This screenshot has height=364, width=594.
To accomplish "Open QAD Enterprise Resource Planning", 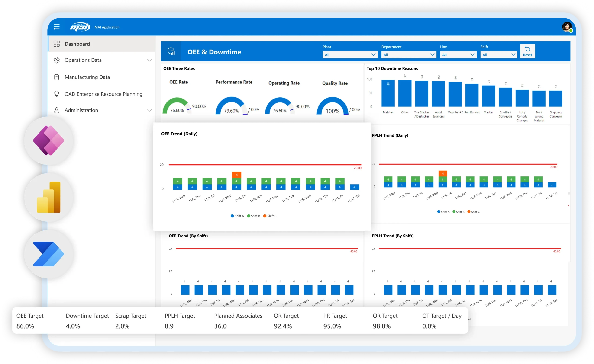I will click(x=102, y=94).
